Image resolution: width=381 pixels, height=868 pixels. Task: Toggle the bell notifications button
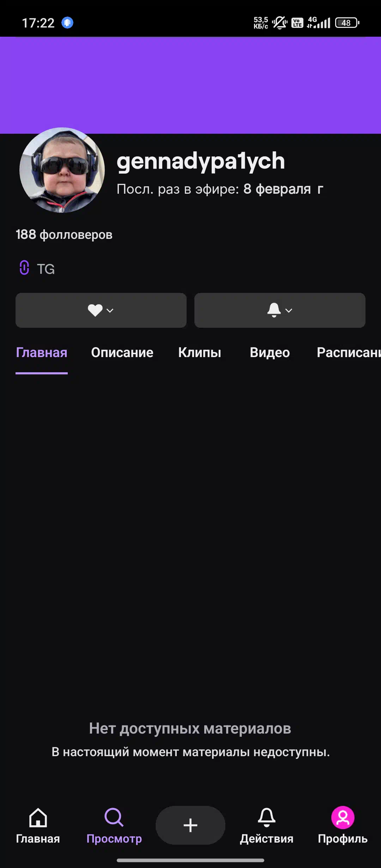(280, 310)
